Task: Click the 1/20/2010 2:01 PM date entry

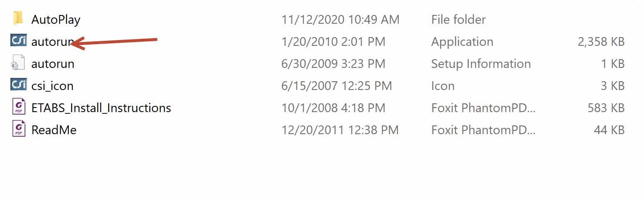Action: 334,42
